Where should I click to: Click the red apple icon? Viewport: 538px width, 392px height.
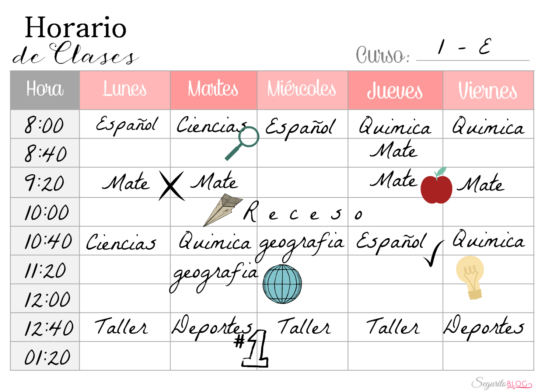pyautogui.click(x=437, y=185)
